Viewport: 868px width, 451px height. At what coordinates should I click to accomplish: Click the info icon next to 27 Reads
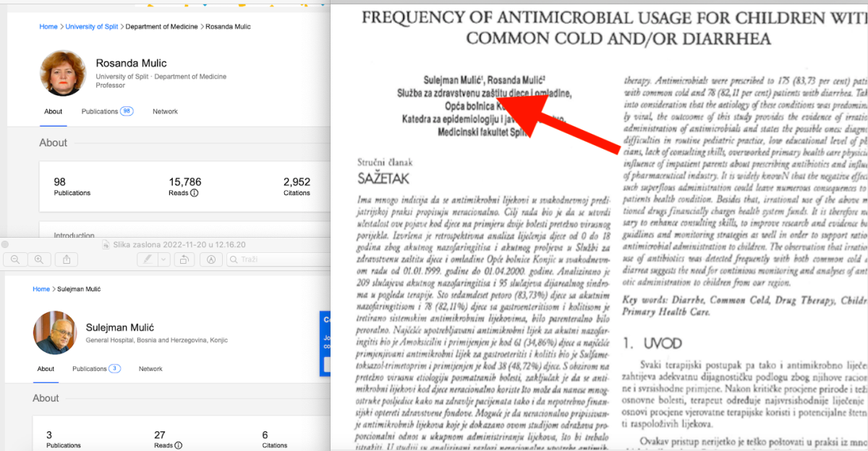(x=178, y=446)
